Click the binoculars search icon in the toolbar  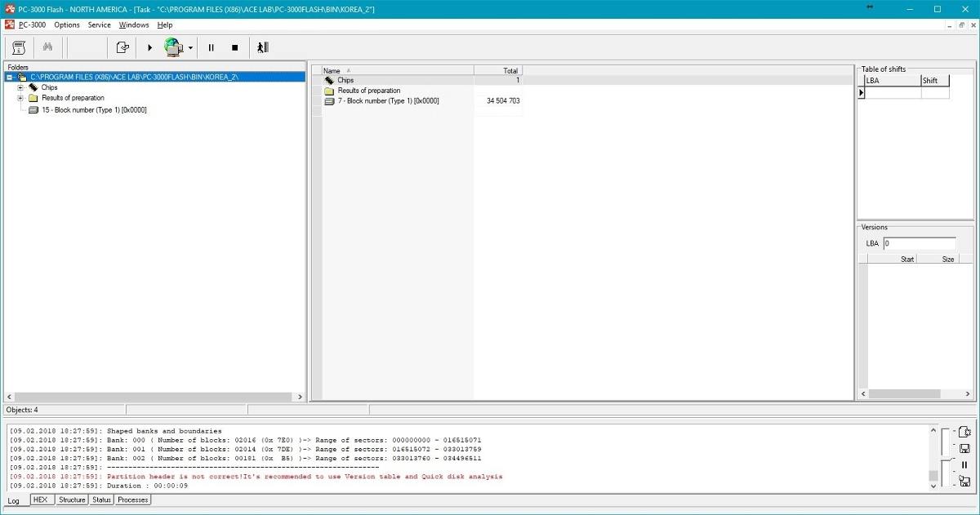47,47
